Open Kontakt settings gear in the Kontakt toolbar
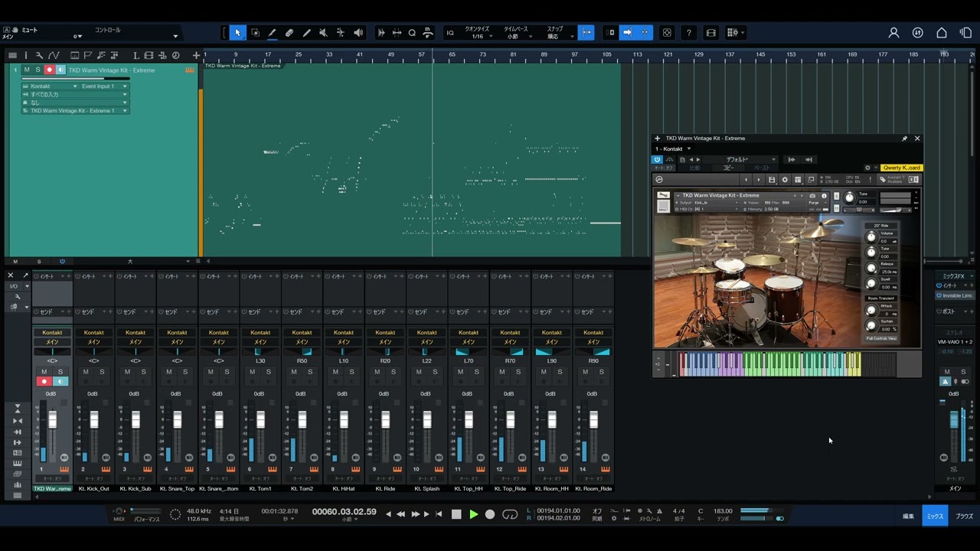The image size is (980, 551). click(785, 180)
